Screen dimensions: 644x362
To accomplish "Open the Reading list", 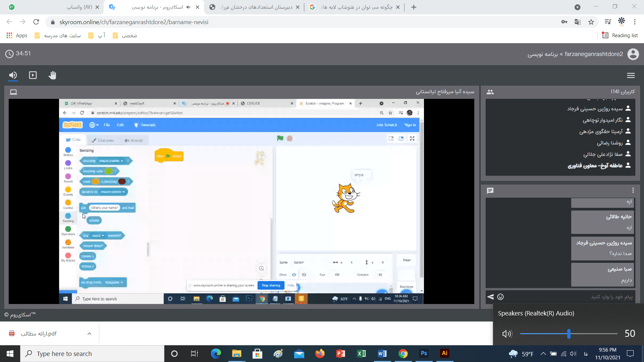I will tap(620, 36).
